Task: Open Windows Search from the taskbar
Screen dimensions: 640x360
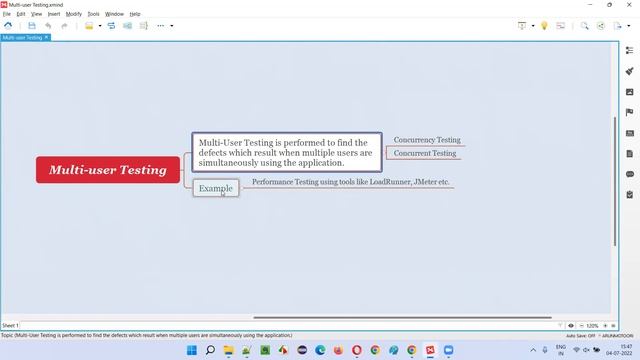Action: coord(210,350)
